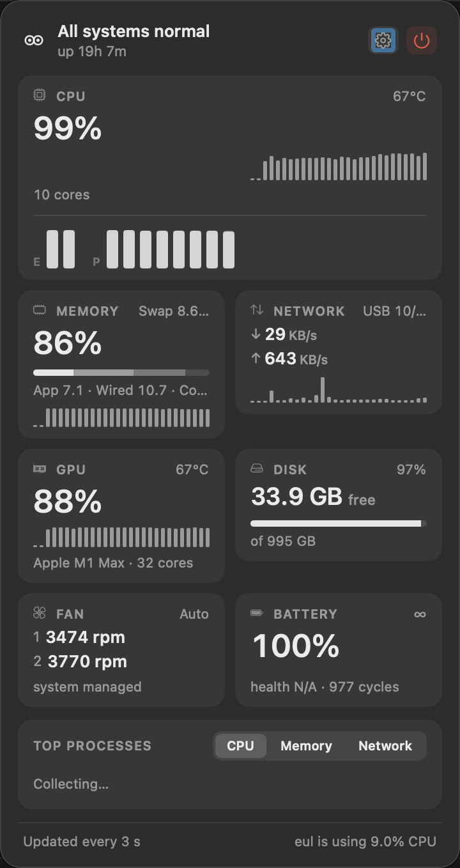Click the eyes app logo icon
This screenshot has height=868, width=460.
point(34,40)
